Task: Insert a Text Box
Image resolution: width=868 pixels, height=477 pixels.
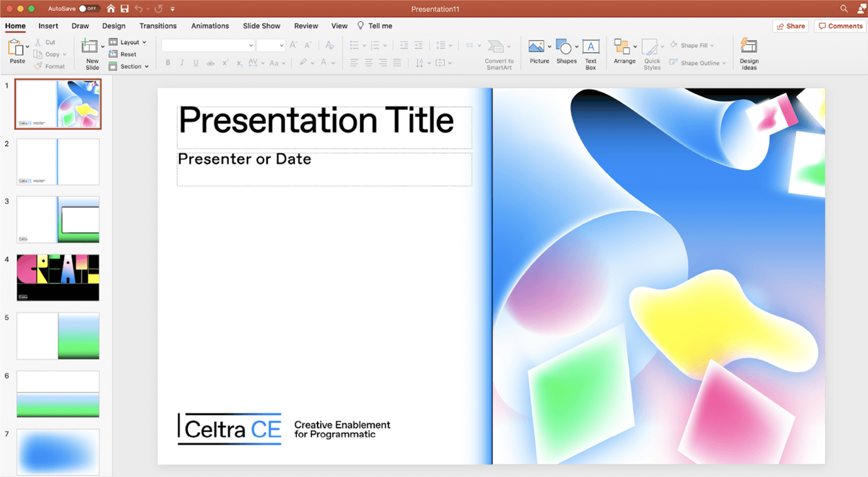Action: point(591,47)
